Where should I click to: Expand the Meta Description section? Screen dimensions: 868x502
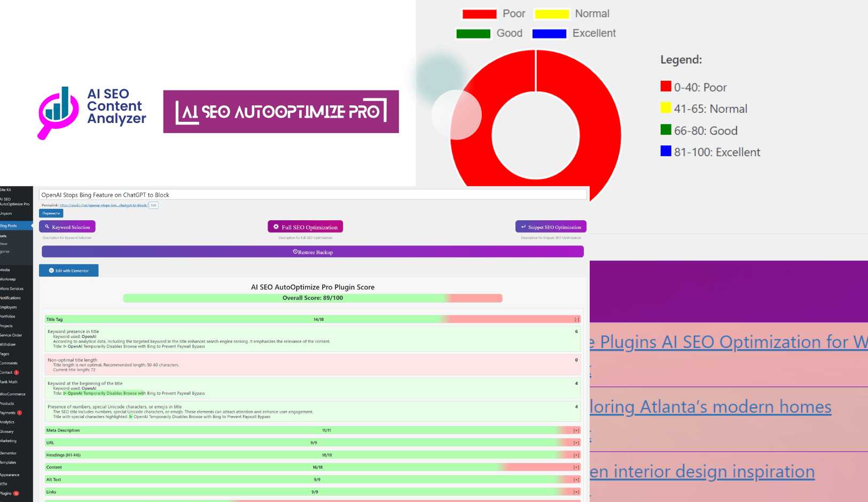coord(576,430)
